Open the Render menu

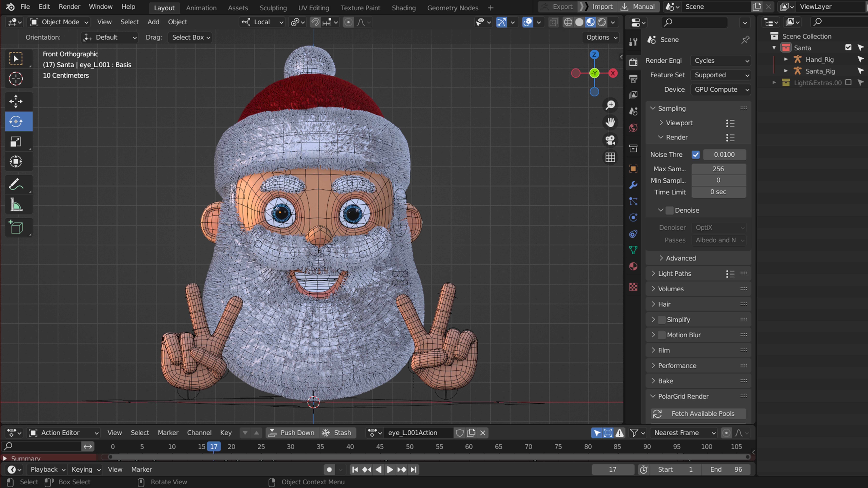(x=69, y=7)
